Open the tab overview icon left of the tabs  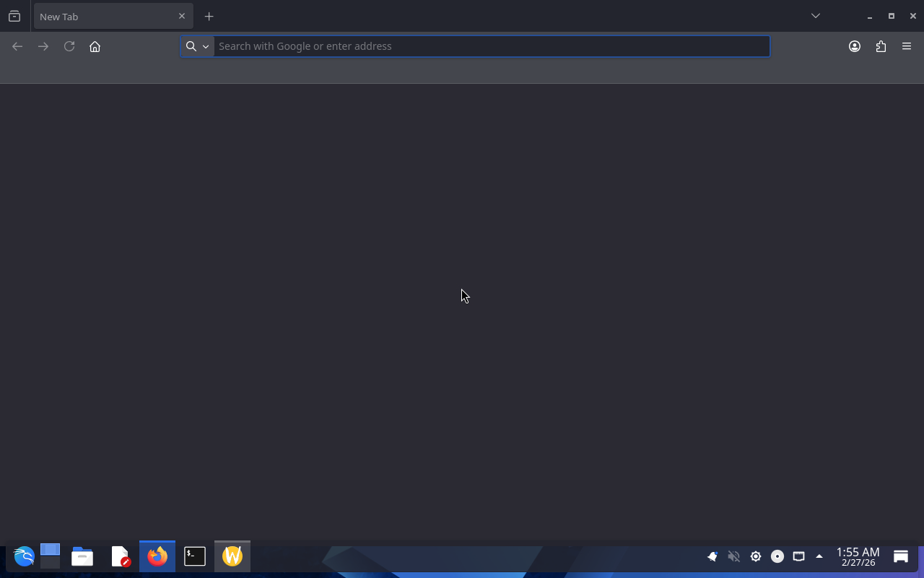coord(14,16)
